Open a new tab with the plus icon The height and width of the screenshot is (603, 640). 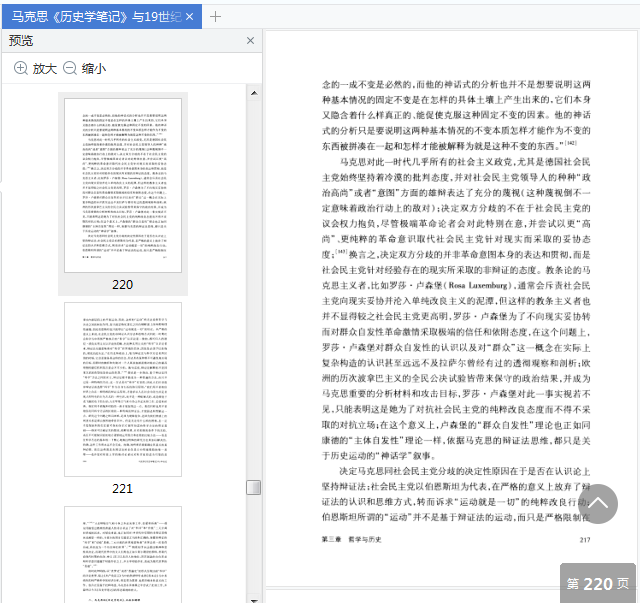pyautogui.click(x=216, y=17)
